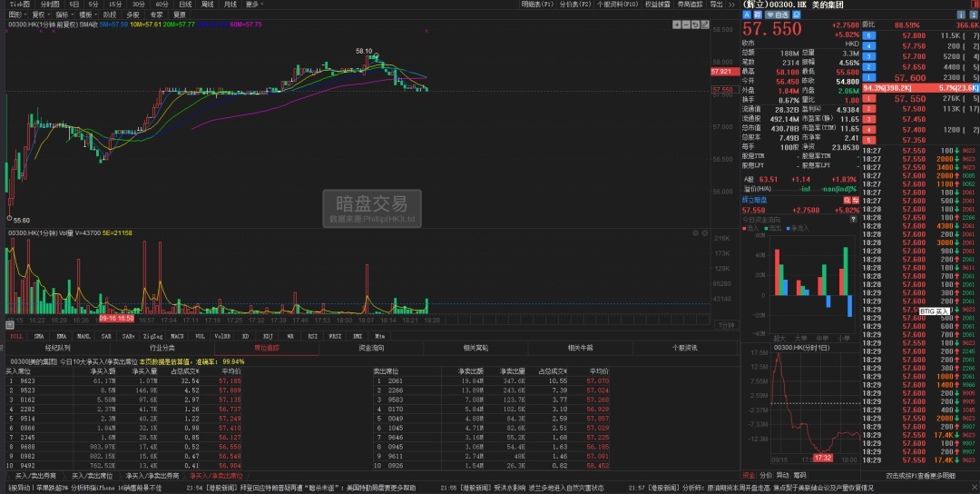The image size is (980, 494).
Task: Open 权益披露
Action: (x=658, y=4)
